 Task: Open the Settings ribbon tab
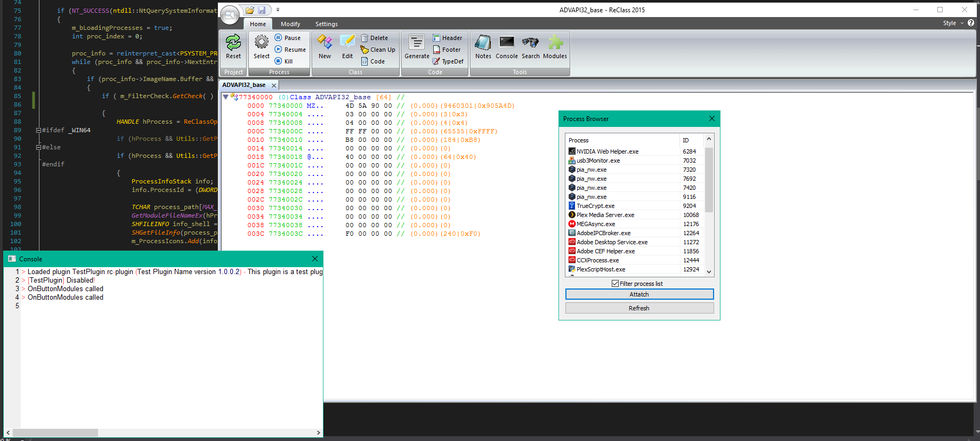click(x=326, y=24)
